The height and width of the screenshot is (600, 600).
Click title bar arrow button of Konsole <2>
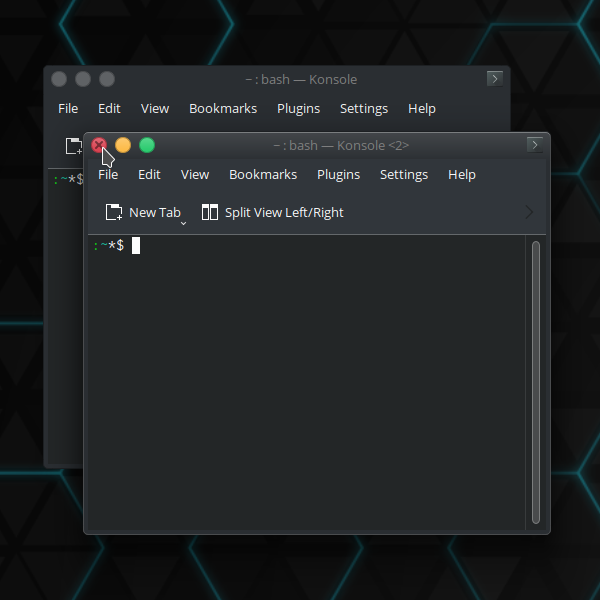[535, 145]
